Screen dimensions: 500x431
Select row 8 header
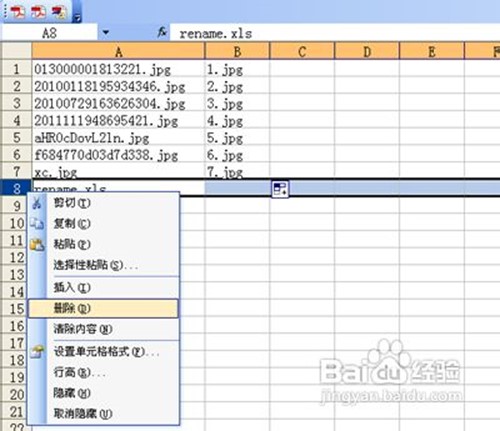(16, 189)
